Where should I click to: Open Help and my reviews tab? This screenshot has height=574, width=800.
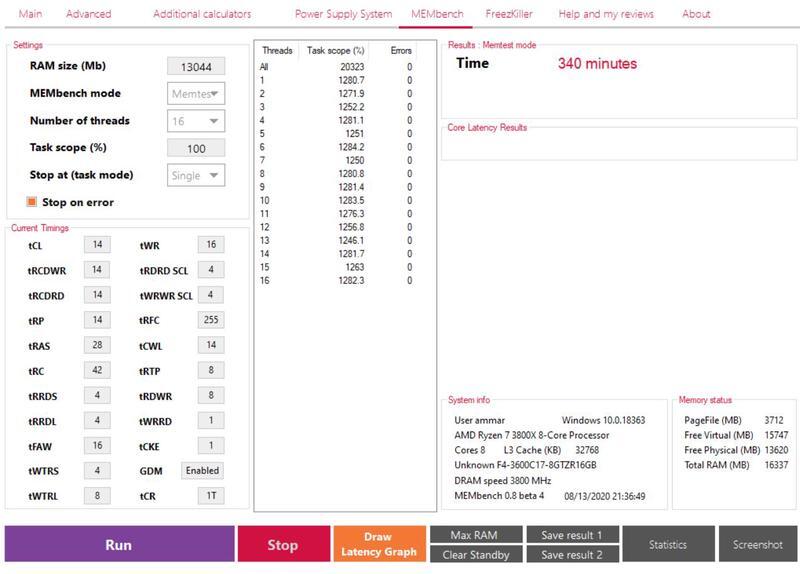pos(606,14)
